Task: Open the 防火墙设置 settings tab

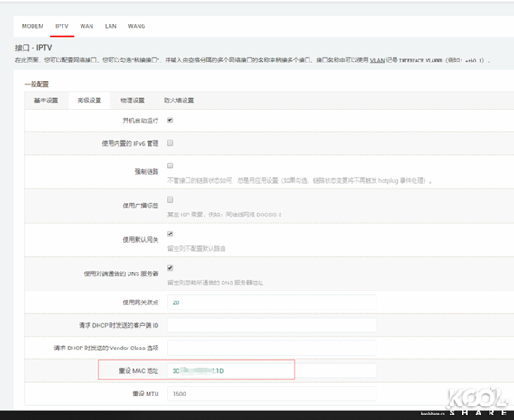Action: (178, 100)
